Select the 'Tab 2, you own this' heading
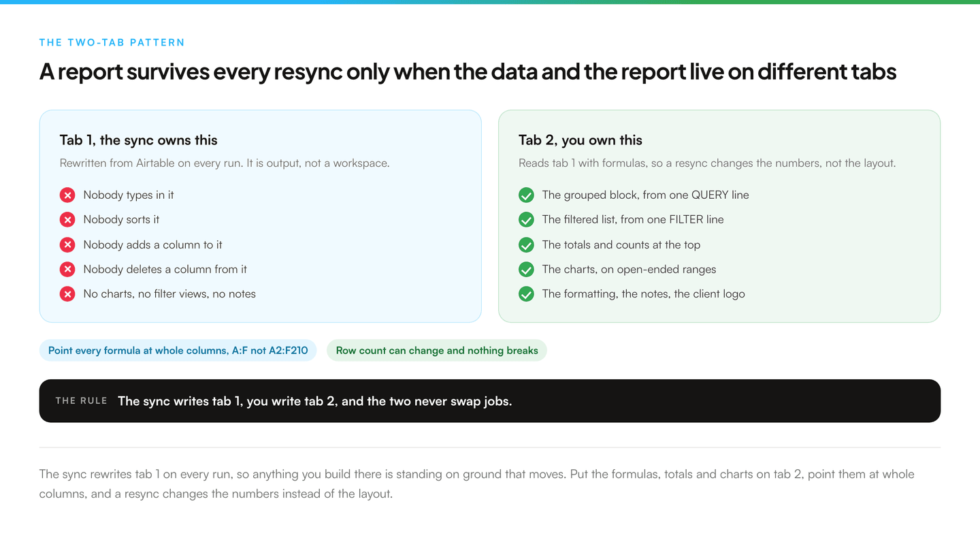 point(581,140)
